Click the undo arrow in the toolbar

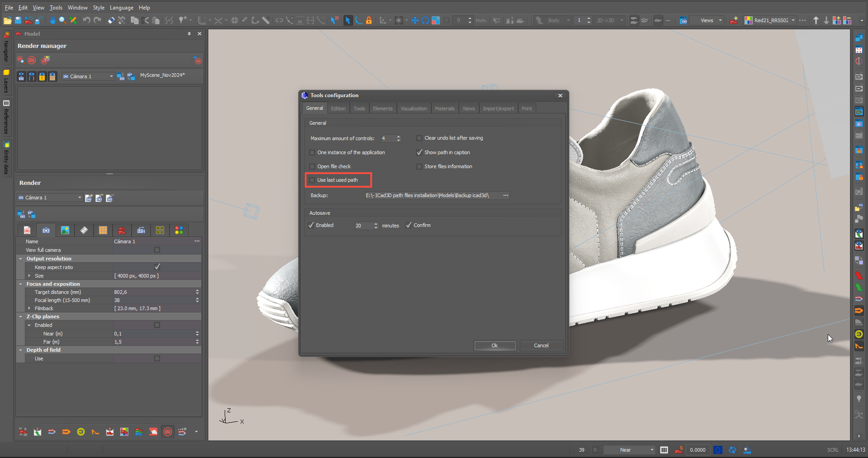86,20
